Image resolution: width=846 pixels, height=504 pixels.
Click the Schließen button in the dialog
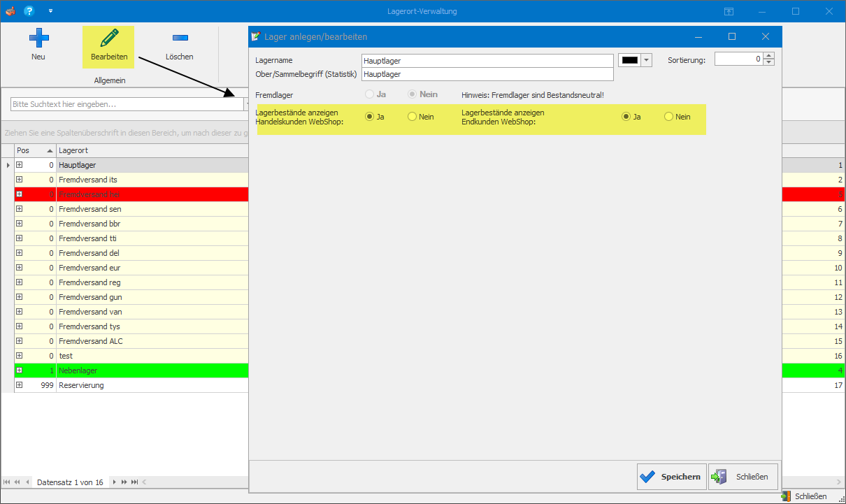[743, 477]
